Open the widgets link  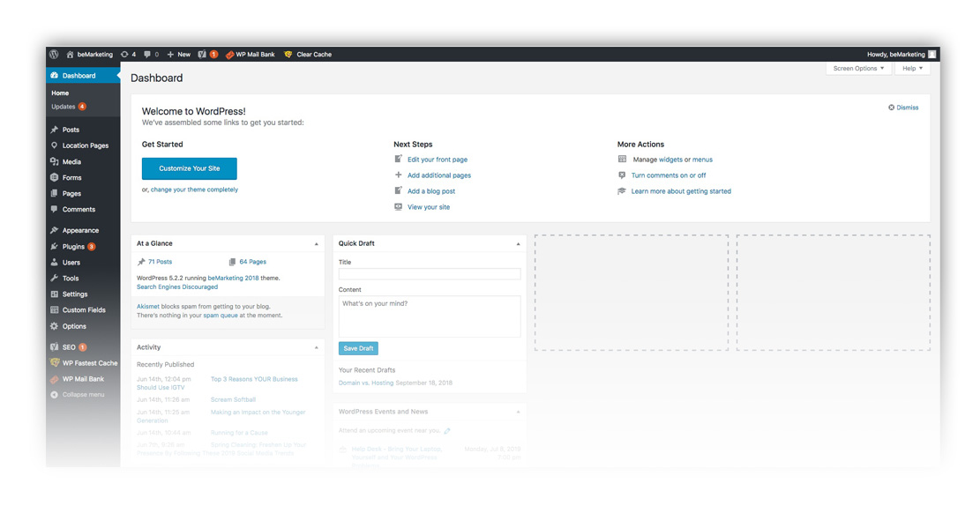pyautogui.click(x=670, y=160)
